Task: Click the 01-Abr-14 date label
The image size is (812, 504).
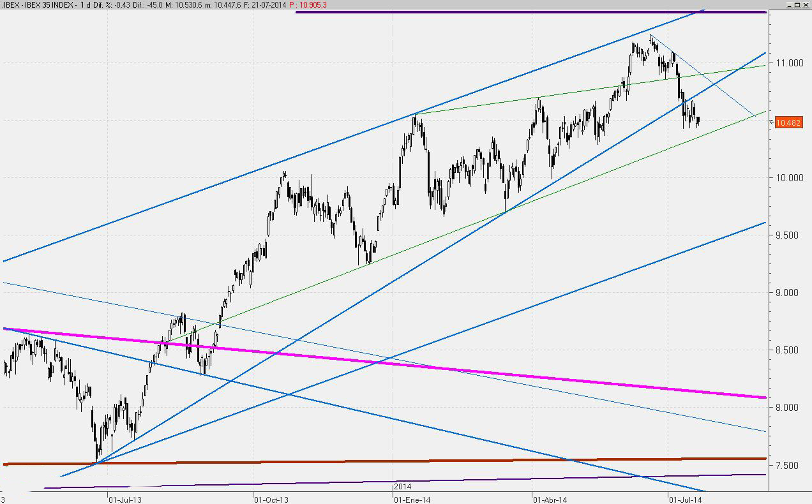Action: 550,500
